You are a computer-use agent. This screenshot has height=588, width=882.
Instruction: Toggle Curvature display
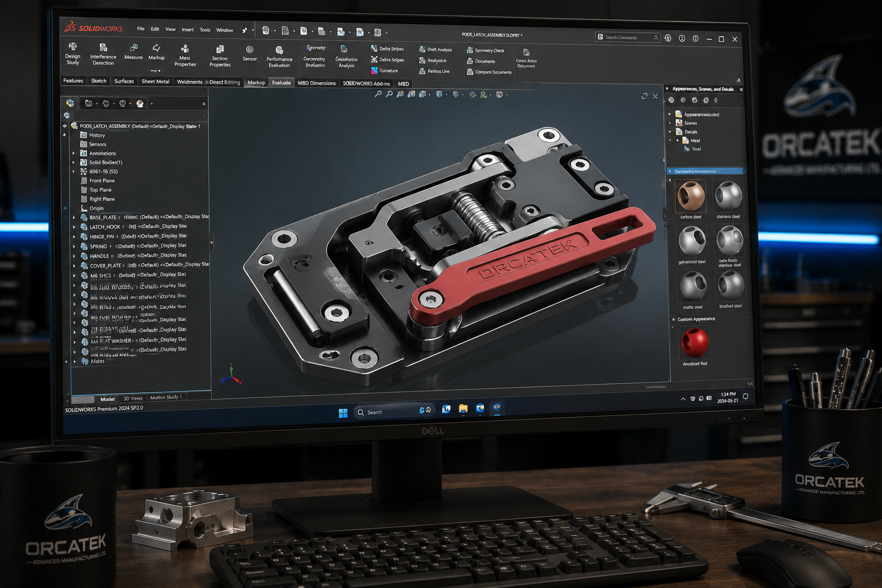(x=385, y=71)
